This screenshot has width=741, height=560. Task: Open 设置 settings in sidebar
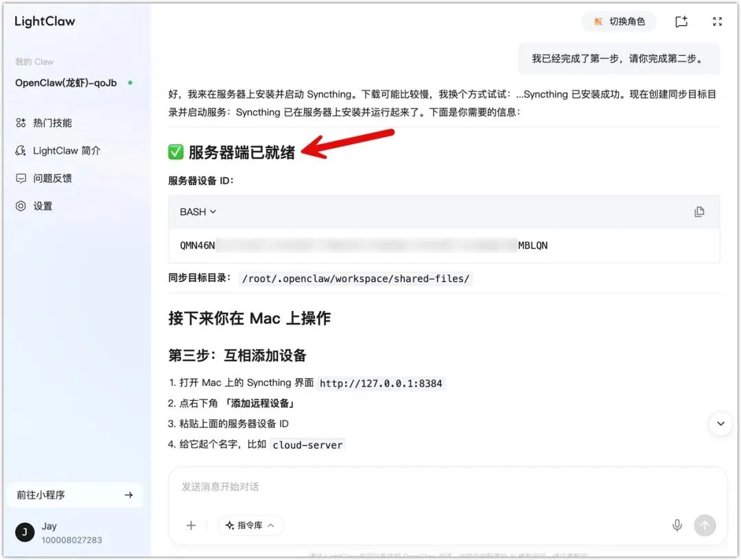point(34,206)
